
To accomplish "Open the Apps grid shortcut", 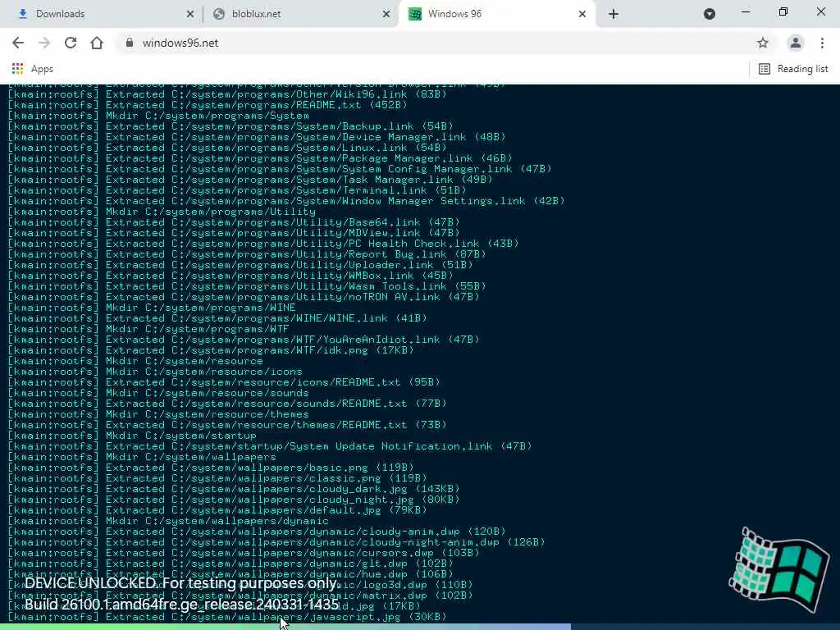I will tap(32, 69).
